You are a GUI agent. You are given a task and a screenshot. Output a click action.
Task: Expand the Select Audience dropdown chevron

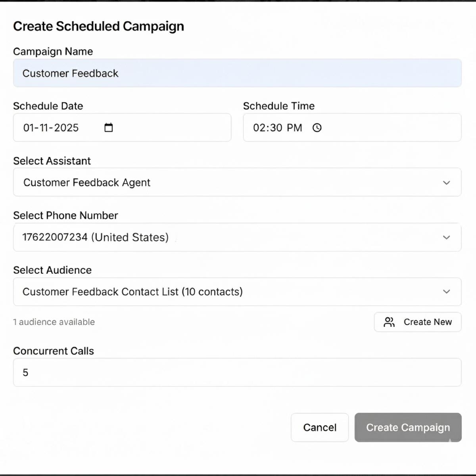[x=446, y=292]
